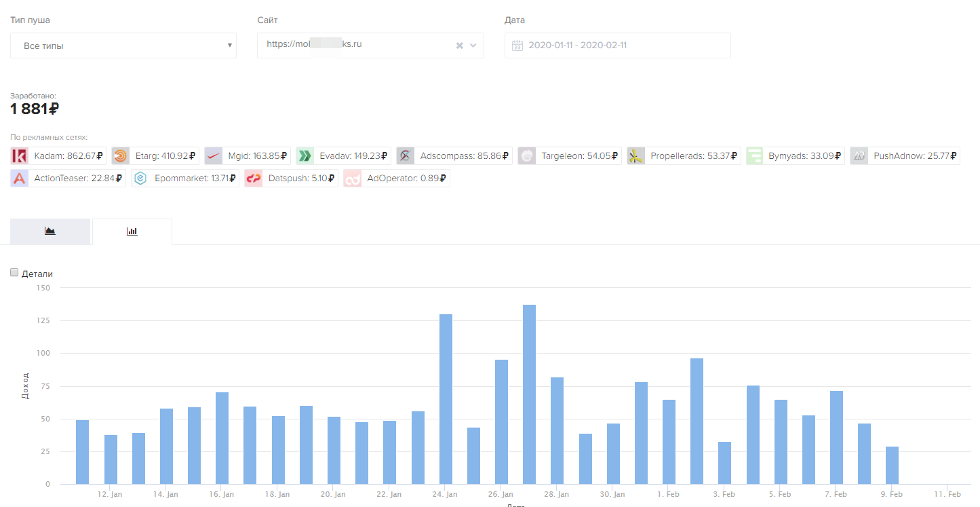Click the ActionTeaser letter A icon

coord(20,179)
